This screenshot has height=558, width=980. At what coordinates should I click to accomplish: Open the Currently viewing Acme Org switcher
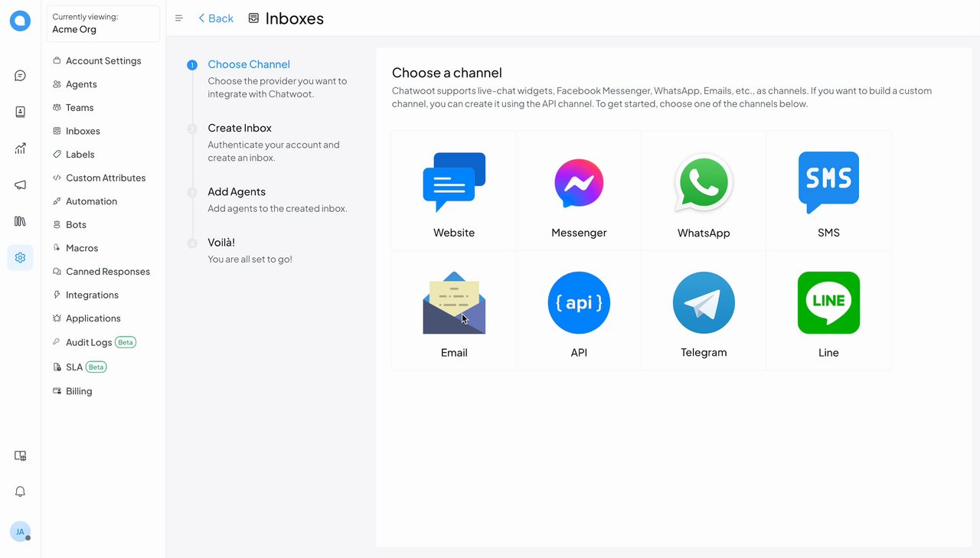click(x=103, y=24)
